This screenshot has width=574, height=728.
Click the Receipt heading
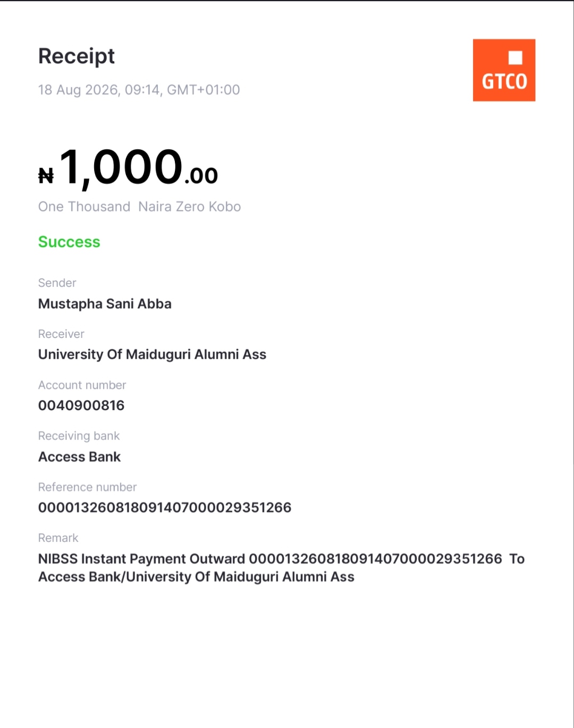point(77,56)
